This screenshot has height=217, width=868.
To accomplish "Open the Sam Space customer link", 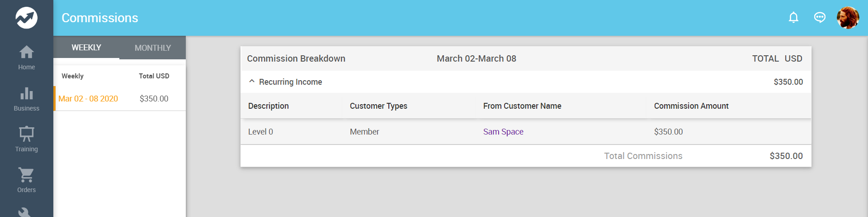I will coord(503,132).
